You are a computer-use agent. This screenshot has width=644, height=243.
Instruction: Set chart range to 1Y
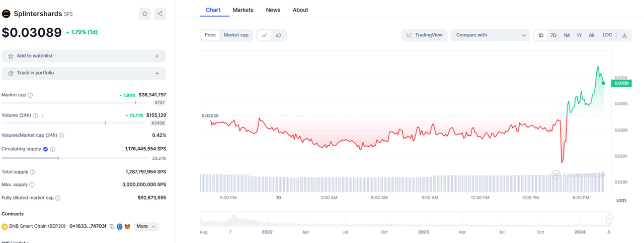coord(579,35)
